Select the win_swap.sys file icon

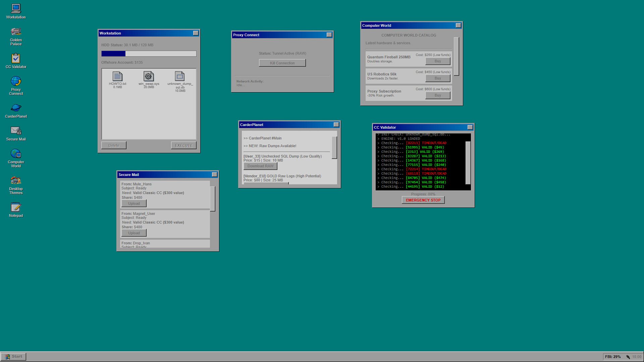click(149, 77)
